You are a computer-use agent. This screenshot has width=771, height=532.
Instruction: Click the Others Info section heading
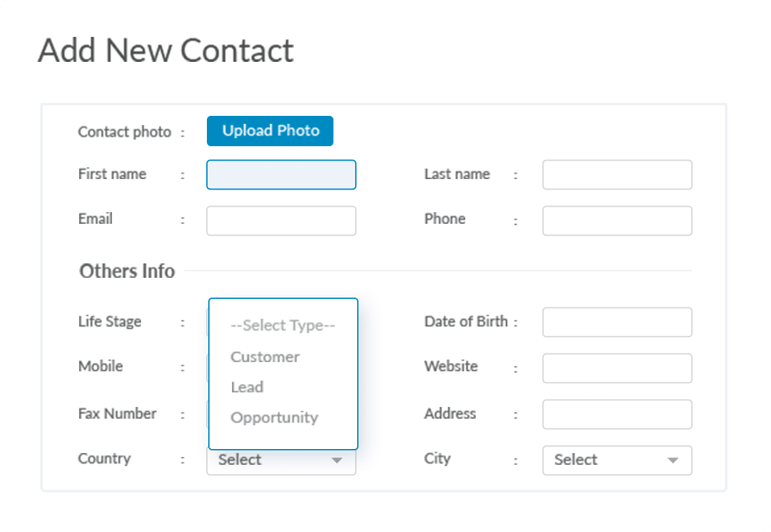pos(127,271)
